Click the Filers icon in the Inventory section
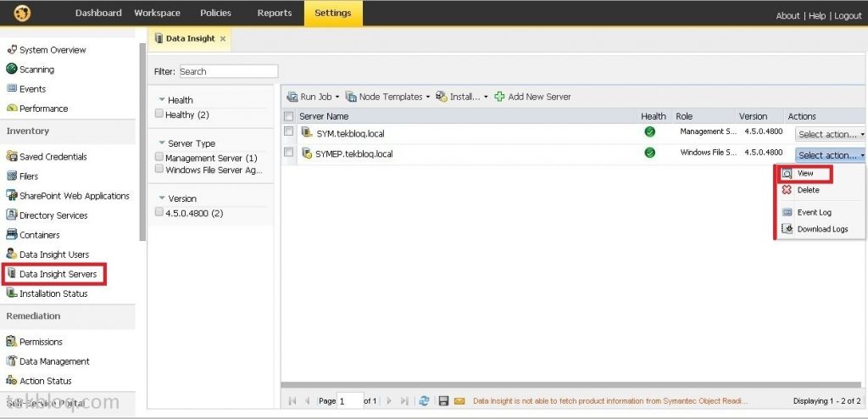The width and height of the screenshot is (868, 419). [12, 176]
